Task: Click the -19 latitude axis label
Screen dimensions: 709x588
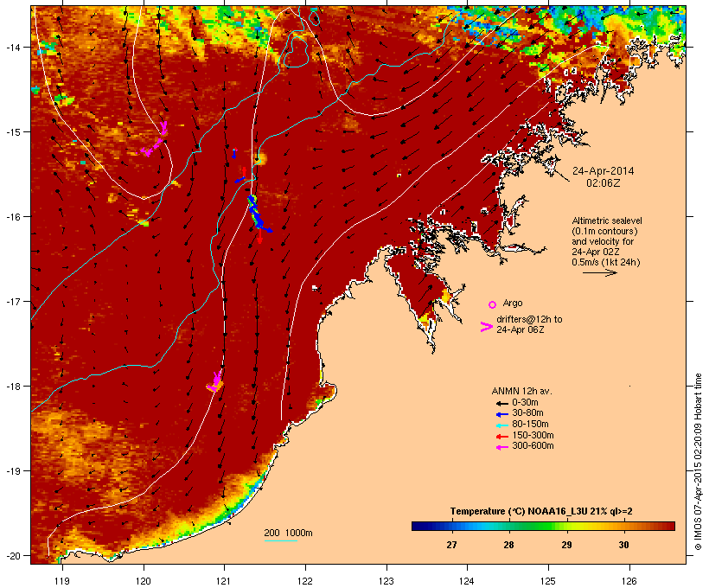Action: pyautogui.click(x=13, y=471)
